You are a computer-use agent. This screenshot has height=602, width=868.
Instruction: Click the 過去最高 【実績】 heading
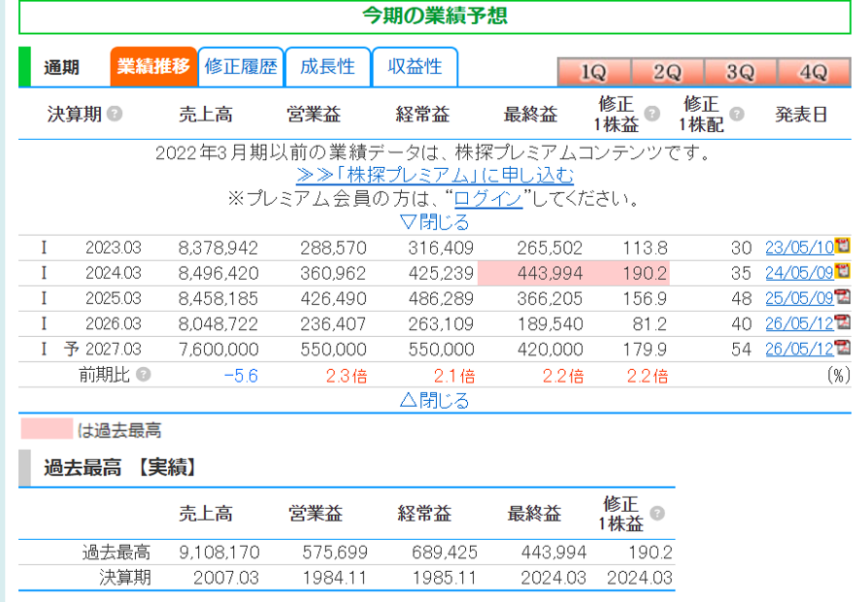[120, 468]
